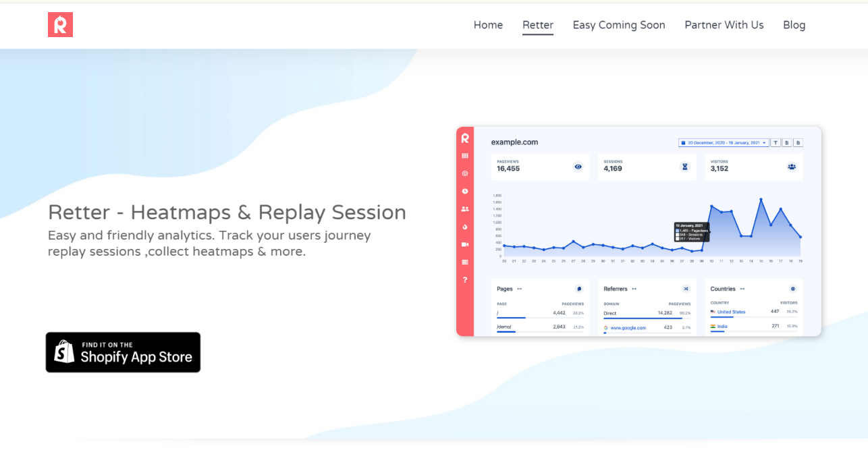Expand the Countries panel arrow
868x475 pixels.
tap(742, 289)
